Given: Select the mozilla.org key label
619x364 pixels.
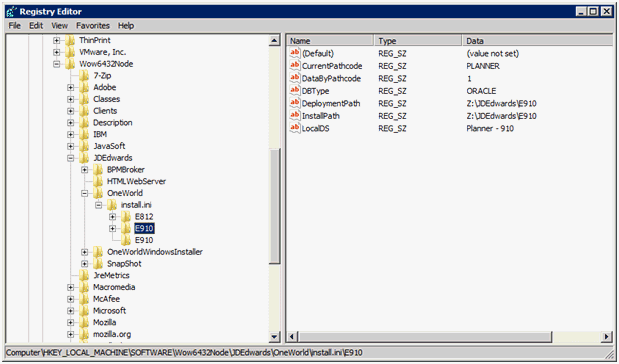Looking at the screenshot, I should coord(112,334).
